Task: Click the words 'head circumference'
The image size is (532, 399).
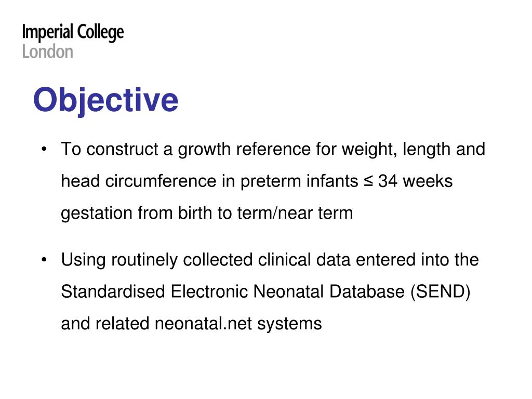Action: (x=139, y=181)
